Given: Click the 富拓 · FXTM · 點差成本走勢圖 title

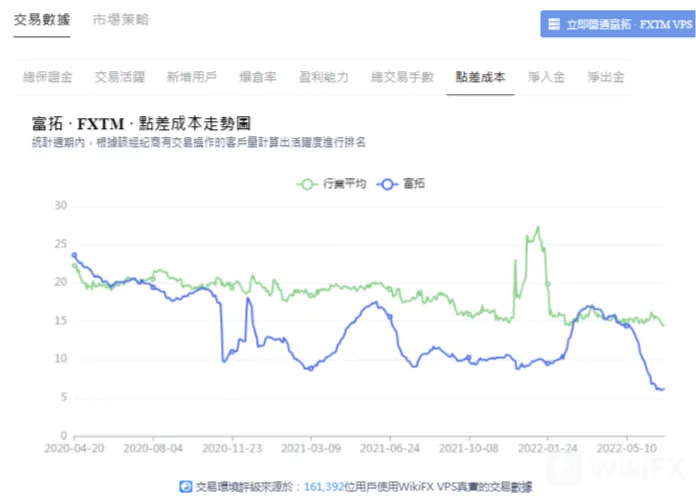Looking at the screenshot, I should (142, 123).
